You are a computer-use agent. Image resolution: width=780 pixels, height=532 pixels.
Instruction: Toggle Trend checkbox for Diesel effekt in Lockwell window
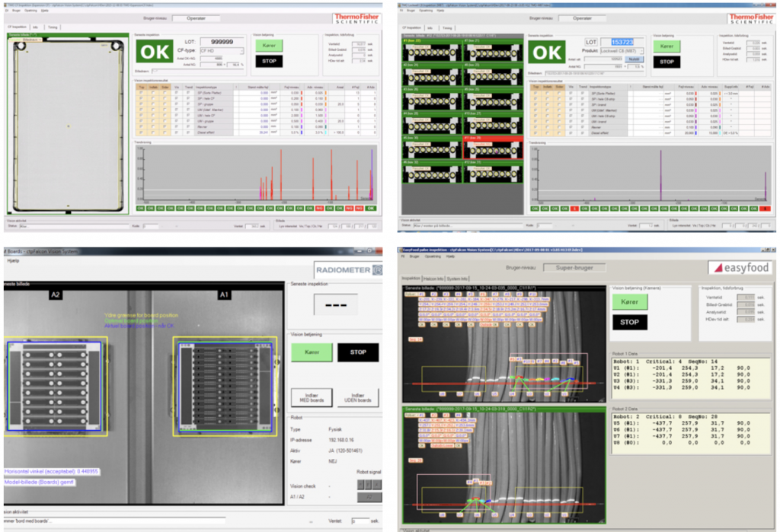(583, 133)
